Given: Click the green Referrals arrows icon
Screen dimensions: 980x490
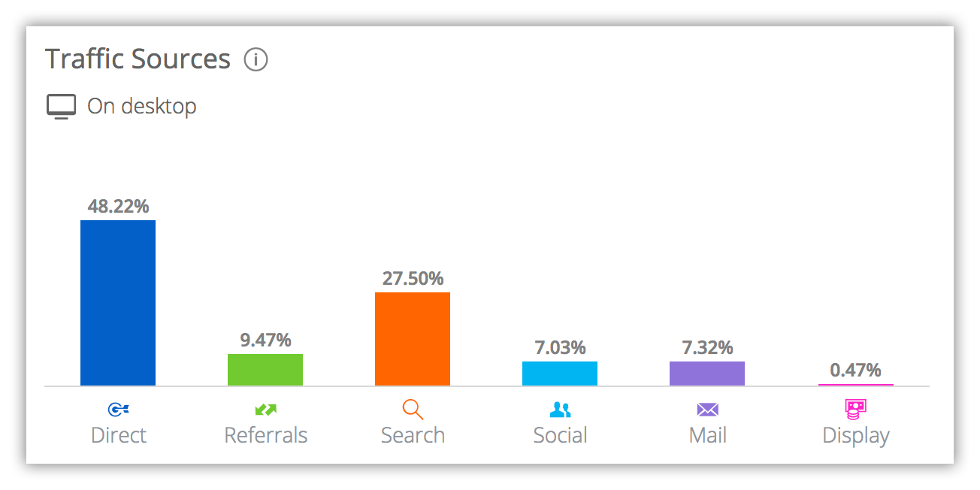Looking at the screenshot, I should 265,410.
